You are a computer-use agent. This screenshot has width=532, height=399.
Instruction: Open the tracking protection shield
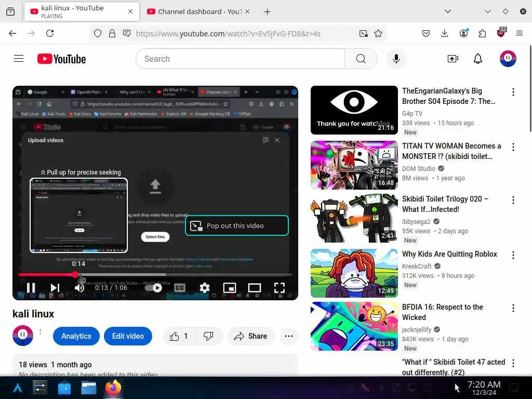tap(98, 33)
